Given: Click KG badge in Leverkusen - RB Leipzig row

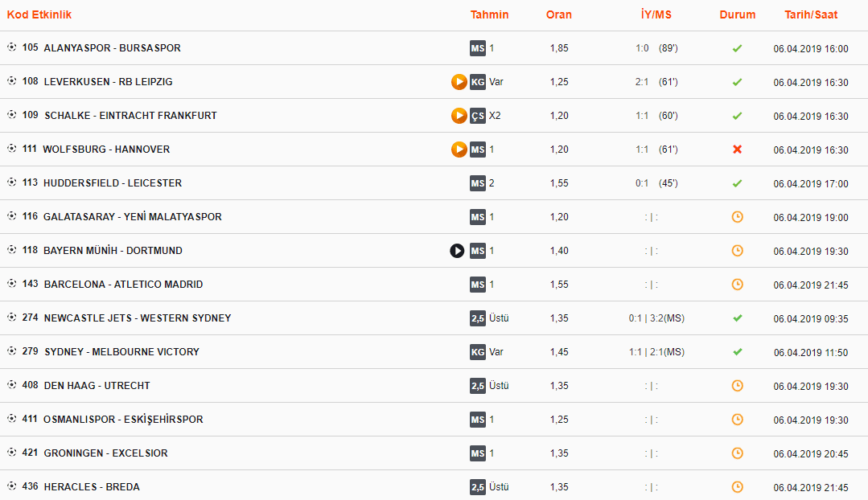Looking at the screenshot, I should pos(478,82).
